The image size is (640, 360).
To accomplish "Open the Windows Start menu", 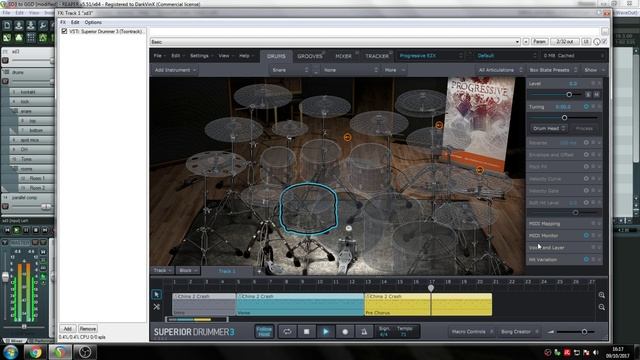I will point(11,352).
